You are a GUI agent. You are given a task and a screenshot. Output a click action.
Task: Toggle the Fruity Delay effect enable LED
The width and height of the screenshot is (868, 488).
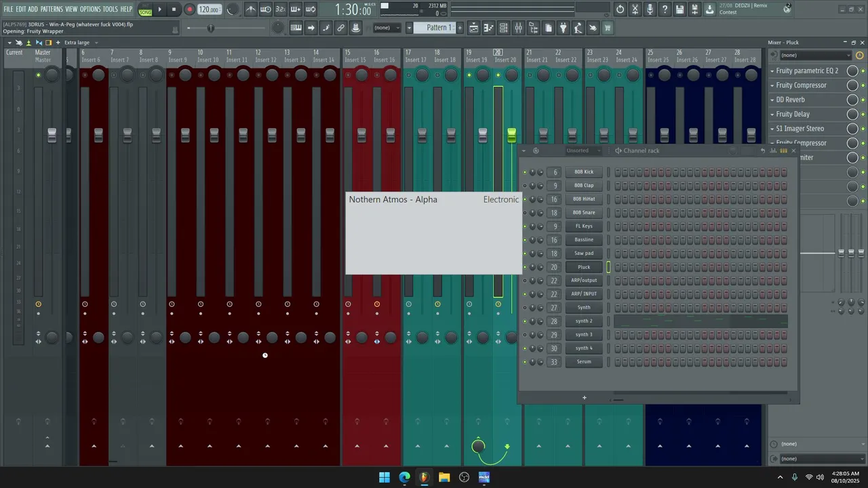coord(863,115)
